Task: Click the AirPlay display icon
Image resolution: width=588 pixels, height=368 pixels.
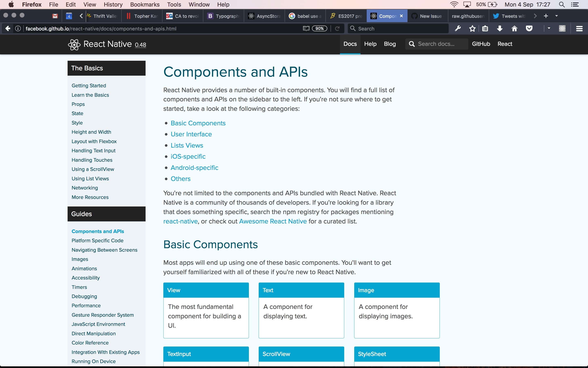Action: coord(467,4)
